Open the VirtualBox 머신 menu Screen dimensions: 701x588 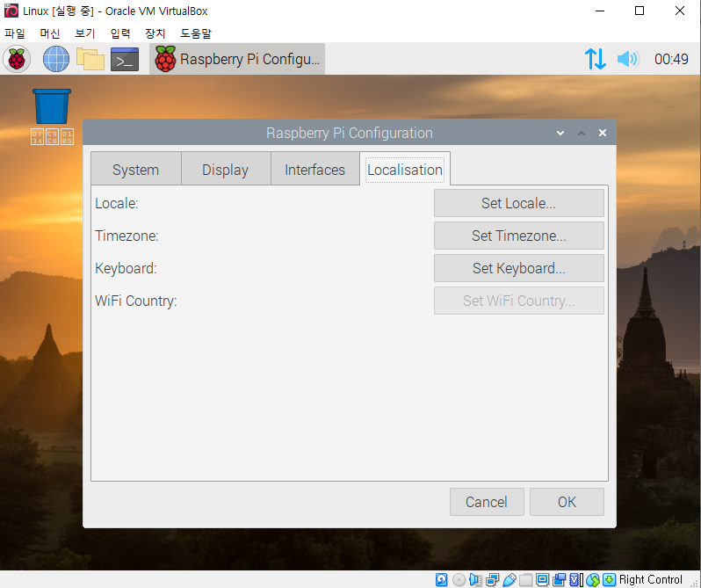point(49,33)
